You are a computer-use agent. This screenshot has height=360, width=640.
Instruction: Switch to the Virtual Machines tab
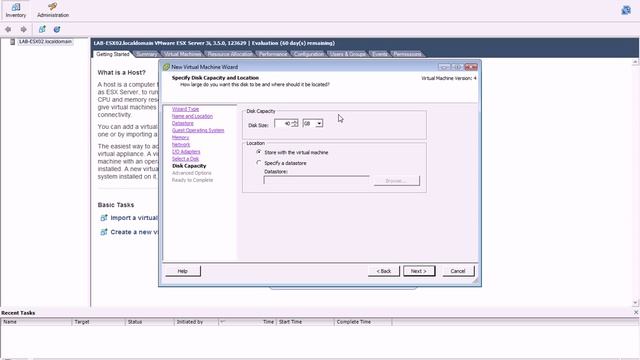click(x=182, y=54)
